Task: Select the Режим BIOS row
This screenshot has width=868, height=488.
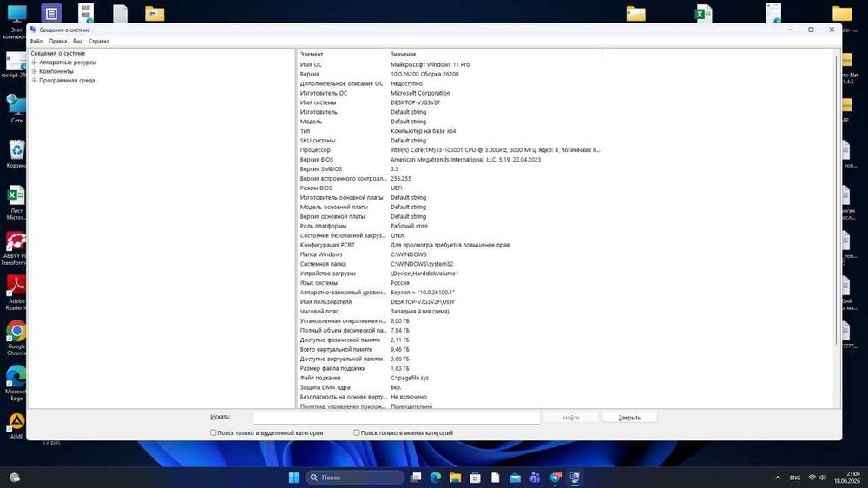Action: tap(450, 188)
